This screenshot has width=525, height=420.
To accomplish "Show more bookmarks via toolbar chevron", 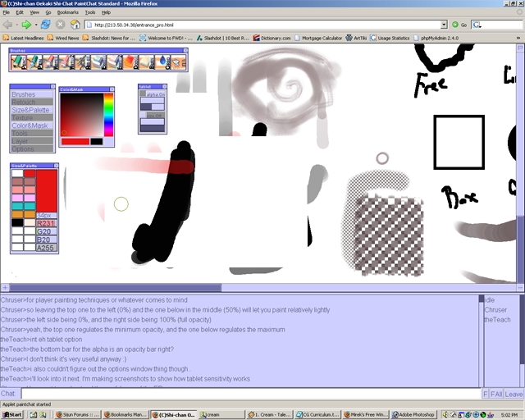I will tap(518, 38).
